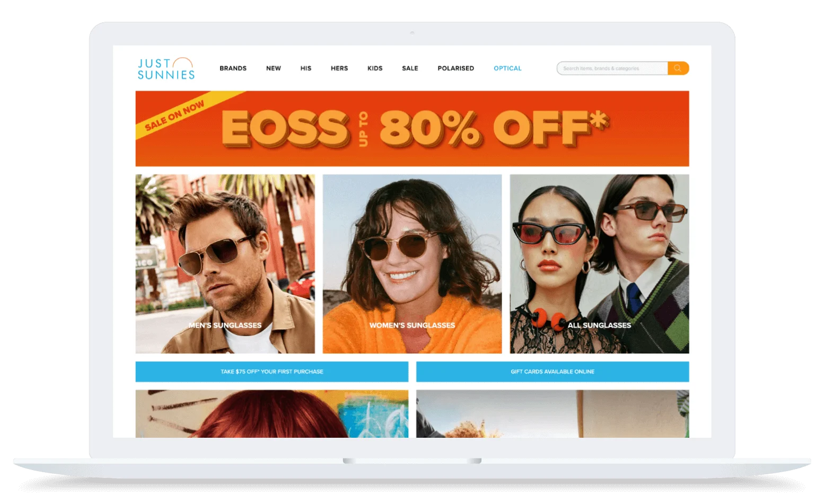The width and height of the screenshot is (825, 504).
Task: Browse the HIS sunglasses section
Action: pos(306,68)
